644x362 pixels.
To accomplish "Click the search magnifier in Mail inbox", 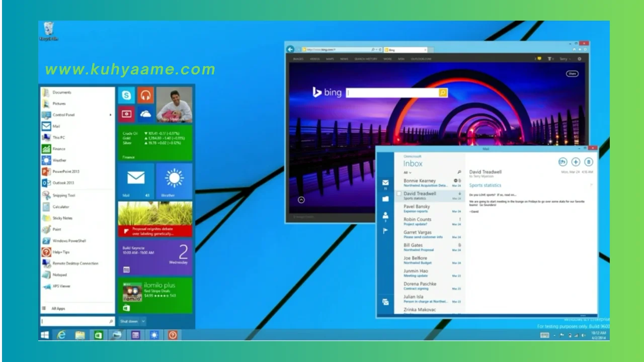I will 459,172.
